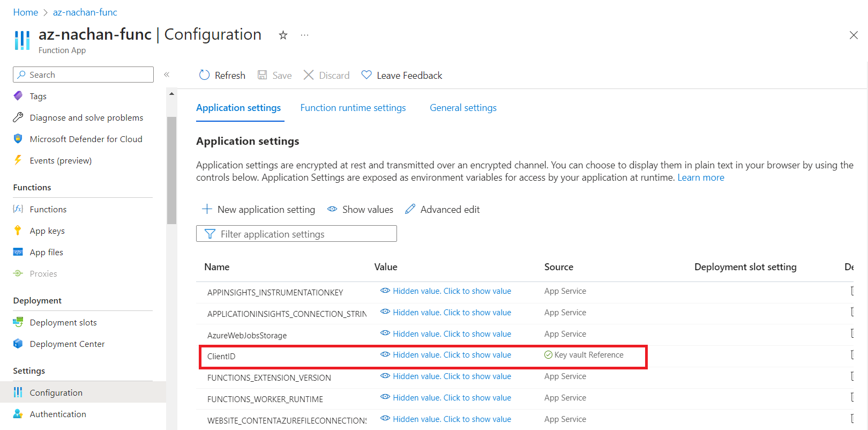This screenshot has height=430, width=868.
Task: Go to Home breadcrumb link
Action: tap(25, 12)
